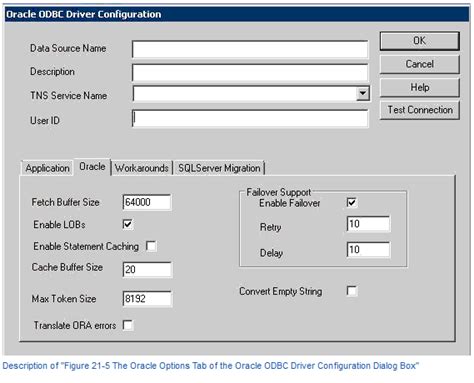Click the Retry count field
The height and width of the screenshot is (383, 474).
[368, 224]
